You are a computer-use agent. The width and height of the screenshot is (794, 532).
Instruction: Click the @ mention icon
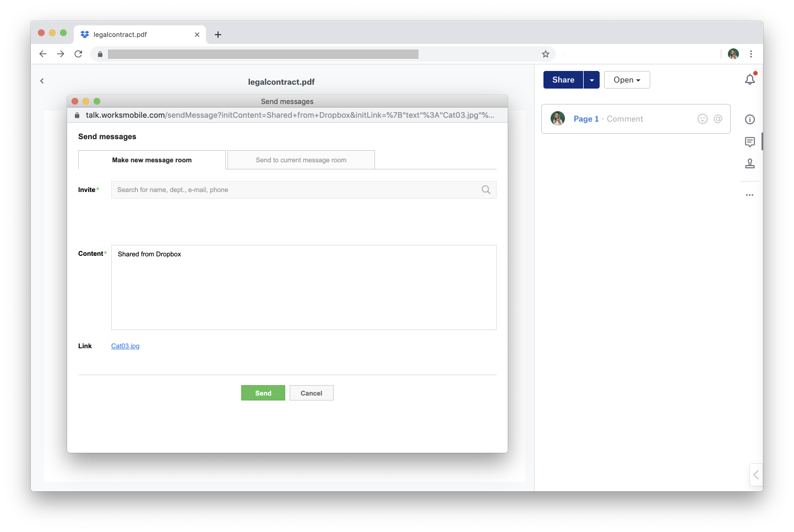[x=717, y=119]
